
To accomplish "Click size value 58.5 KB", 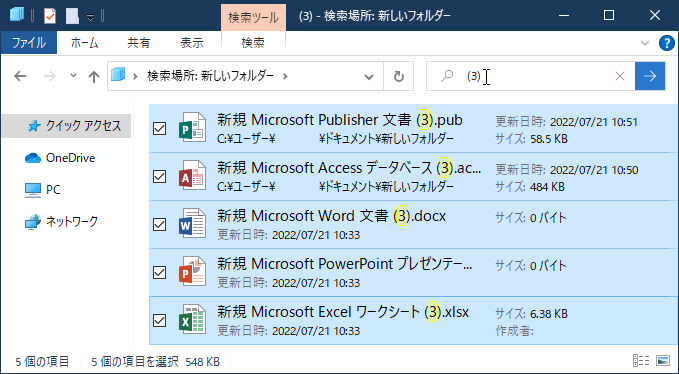I will (x=549, y=139).
